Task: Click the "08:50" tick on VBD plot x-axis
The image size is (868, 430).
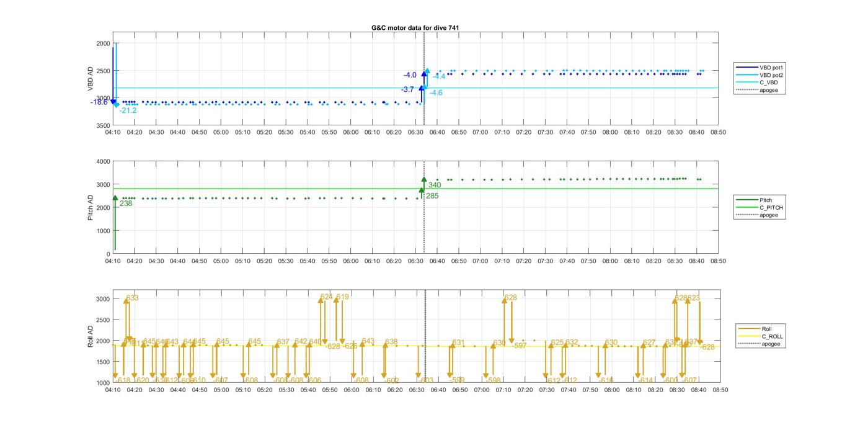Action: [718, 132]
